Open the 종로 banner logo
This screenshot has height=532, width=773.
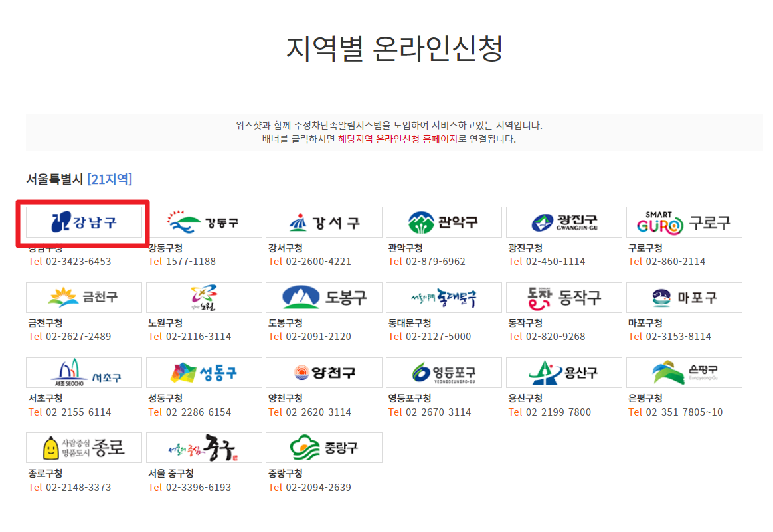[84, 448]
